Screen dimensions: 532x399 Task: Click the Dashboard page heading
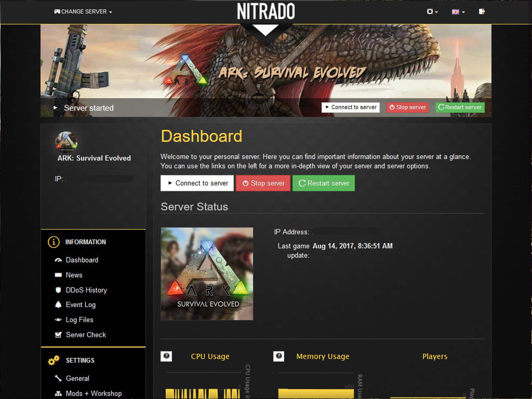202,136
